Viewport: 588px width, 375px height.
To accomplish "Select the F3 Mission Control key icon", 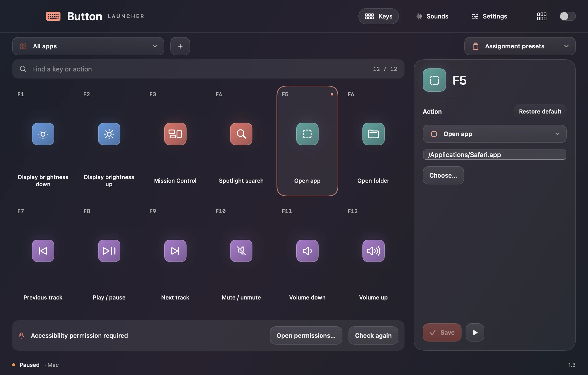I will click(x=175, y=134).
